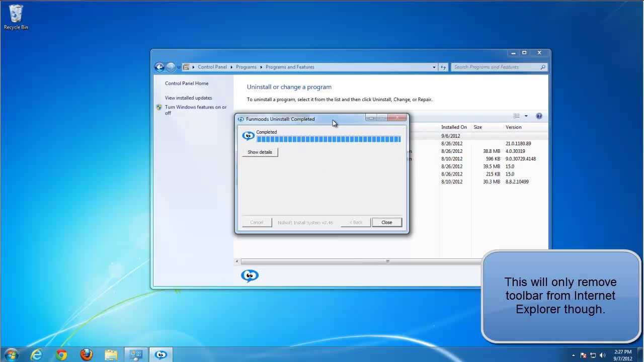
Task: Click the Funmoods Uninstall title bar icon
Action: (241, 119)
